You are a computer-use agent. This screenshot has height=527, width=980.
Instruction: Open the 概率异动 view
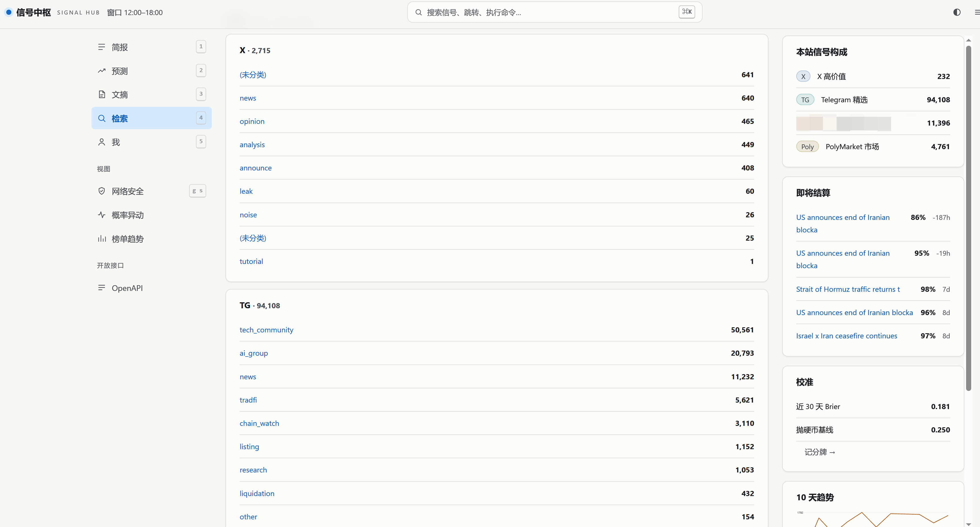[151, 215]
